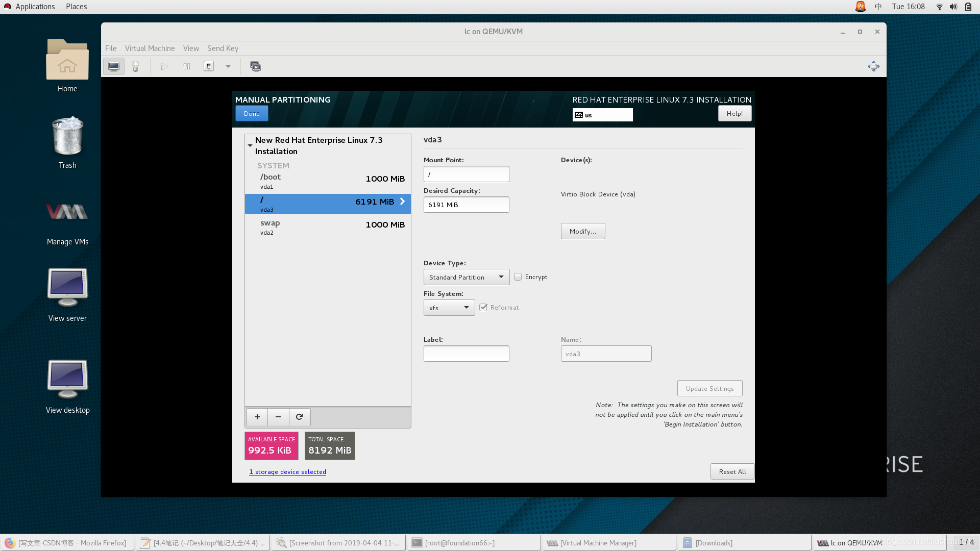Viewport: 980px width, 551px height.
Task: Open View server desktop icon
Action: click(67, 295)
